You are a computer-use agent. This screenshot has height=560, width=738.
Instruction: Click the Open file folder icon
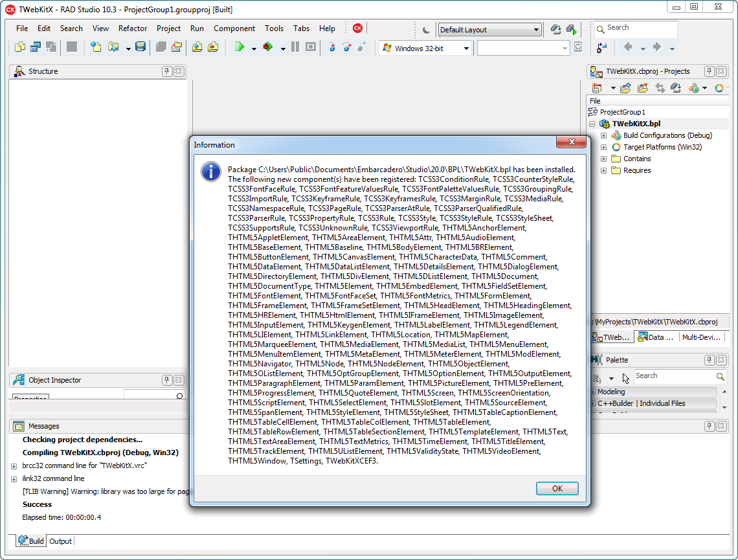(x=113, y=47)
